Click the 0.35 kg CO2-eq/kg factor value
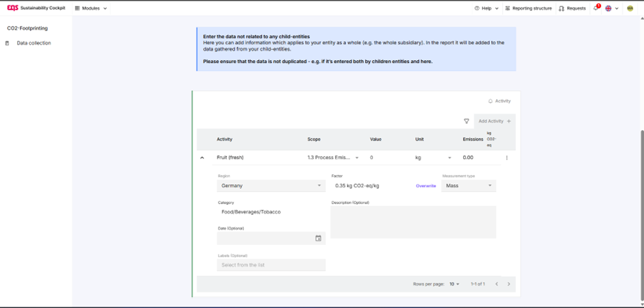Viewport: 644px width, 308px height. tap(357, 185)
